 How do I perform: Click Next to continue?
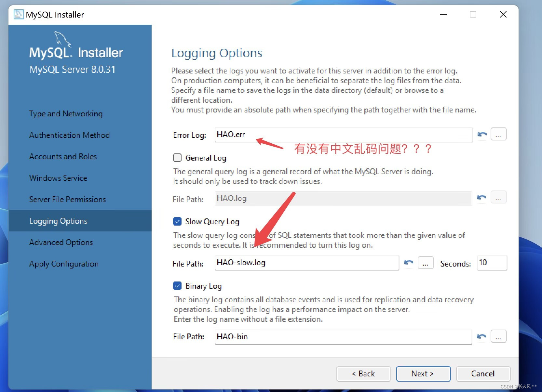point(423,374)
